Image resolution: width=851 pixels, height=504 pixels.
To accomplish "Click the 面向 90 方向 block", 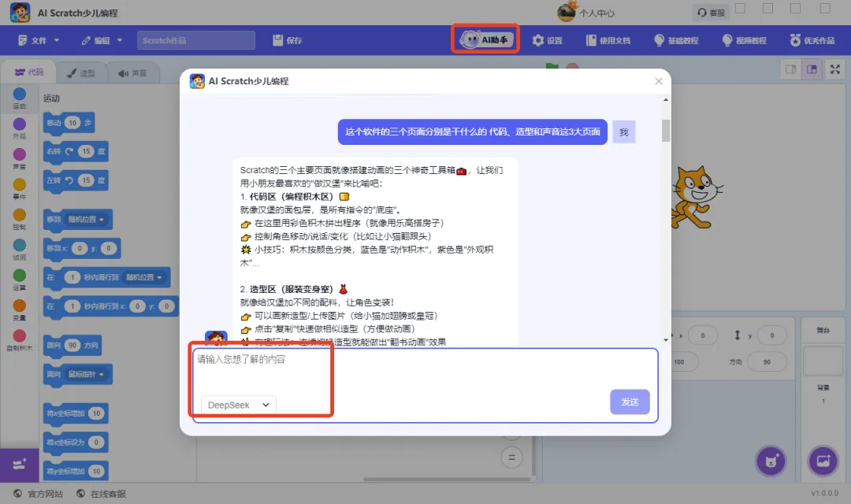I will coord(72,345).
